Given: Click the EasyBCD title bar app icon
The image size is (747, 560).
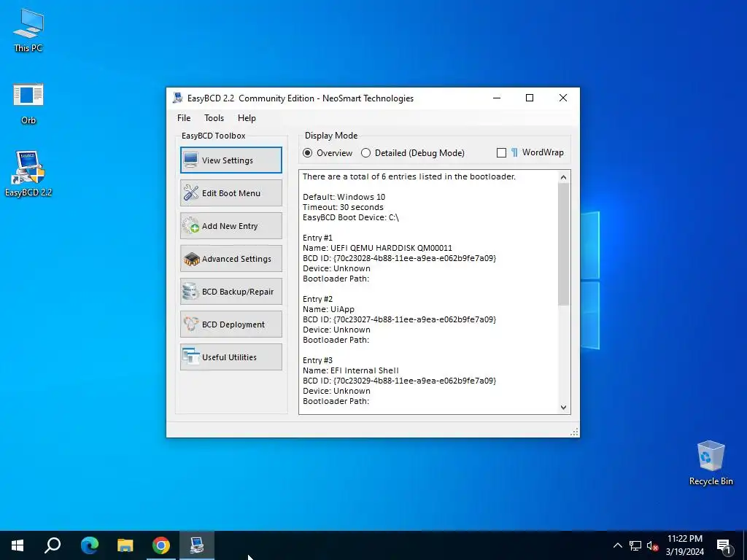Looking at the screenshot, I should tap(178, 98).
